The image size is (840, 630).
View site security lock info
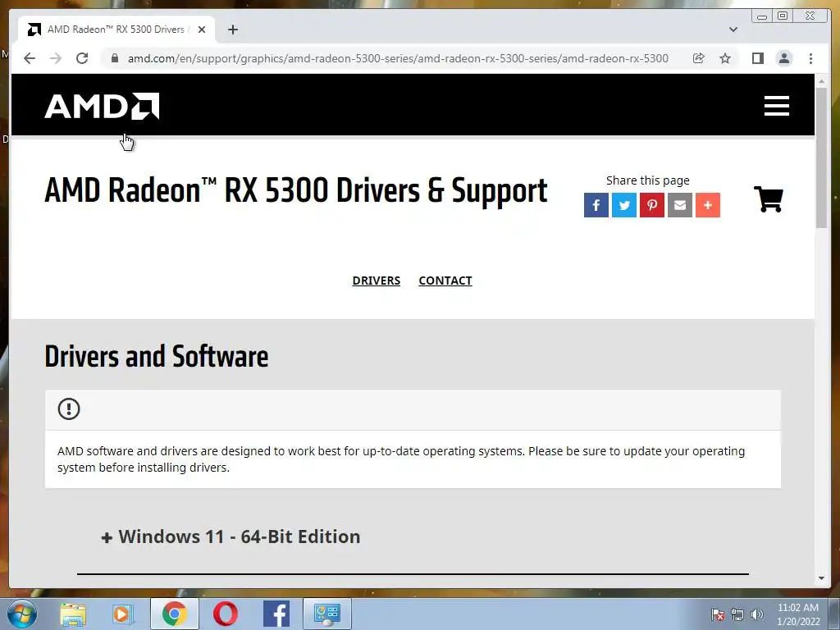pos(115,58)
